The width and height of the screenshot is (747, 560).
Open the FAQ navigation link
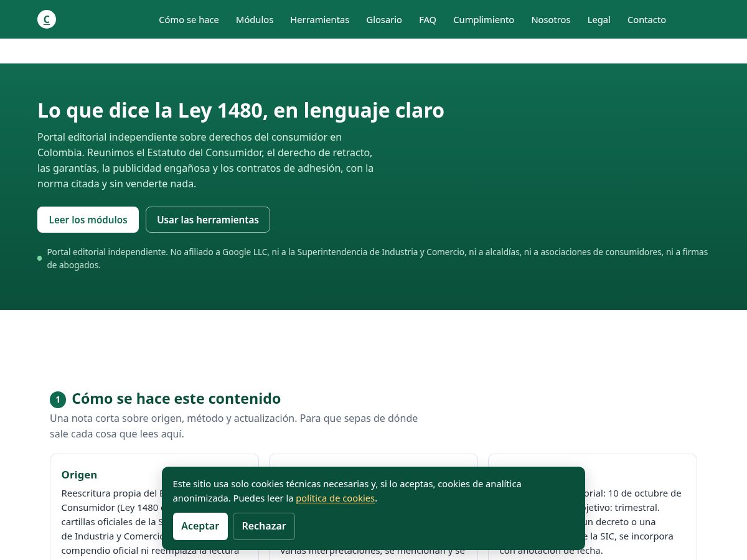(428, 19)
